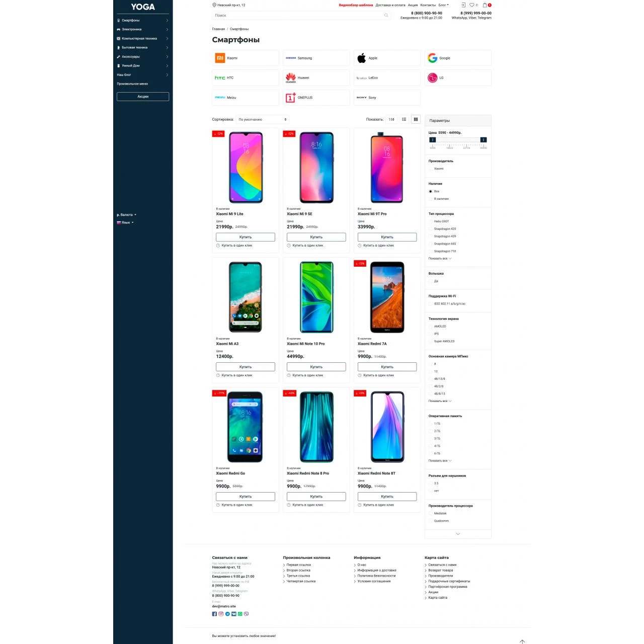The width and height of the screenshot is (644, 644).
Task: Click the search magnifier icon
Action: [x=386, y=15]
